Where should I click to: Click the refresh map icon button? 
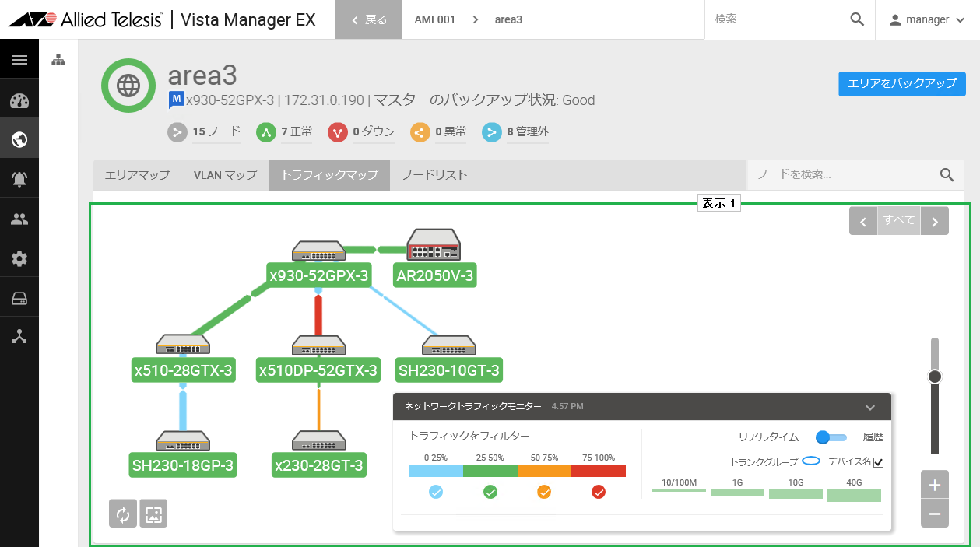coord(123,514)
